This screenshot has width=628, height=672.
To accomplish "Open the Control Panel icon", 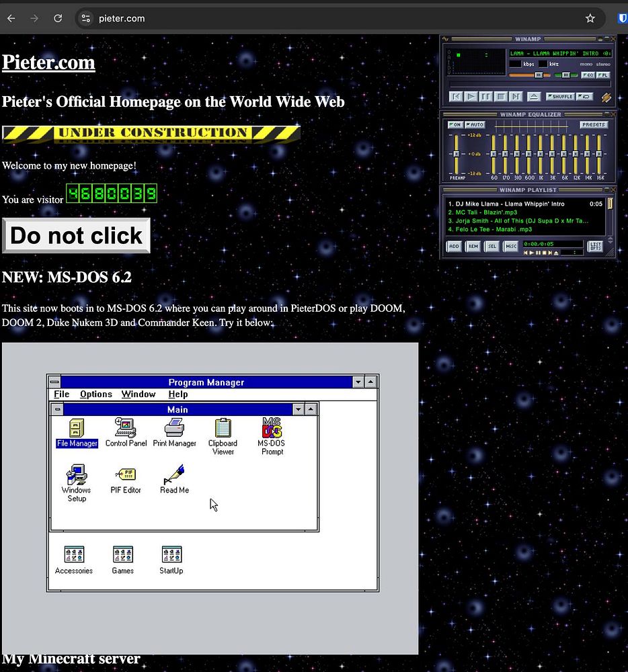I will tap(126, 433).
